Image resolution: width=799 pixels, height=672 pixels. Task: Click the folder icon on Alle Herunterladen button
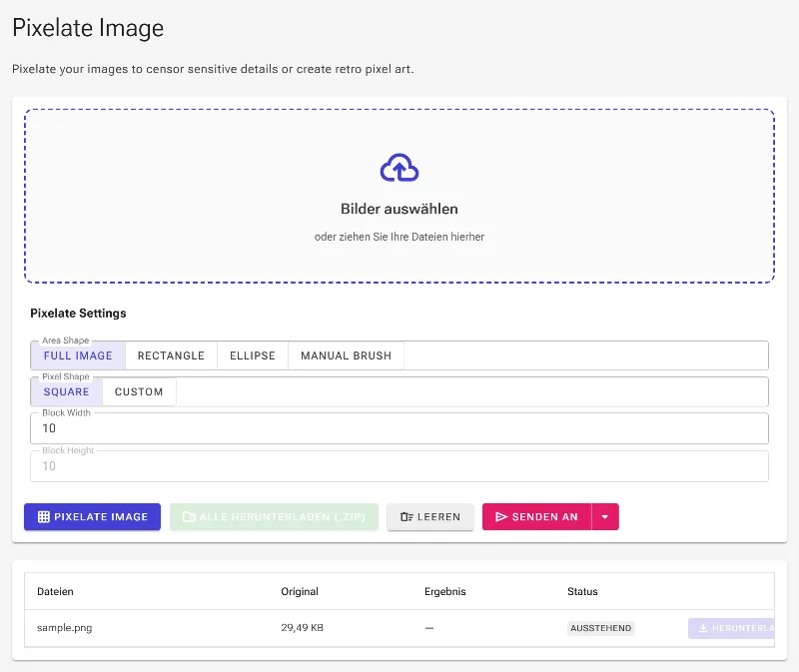point(189,516)
